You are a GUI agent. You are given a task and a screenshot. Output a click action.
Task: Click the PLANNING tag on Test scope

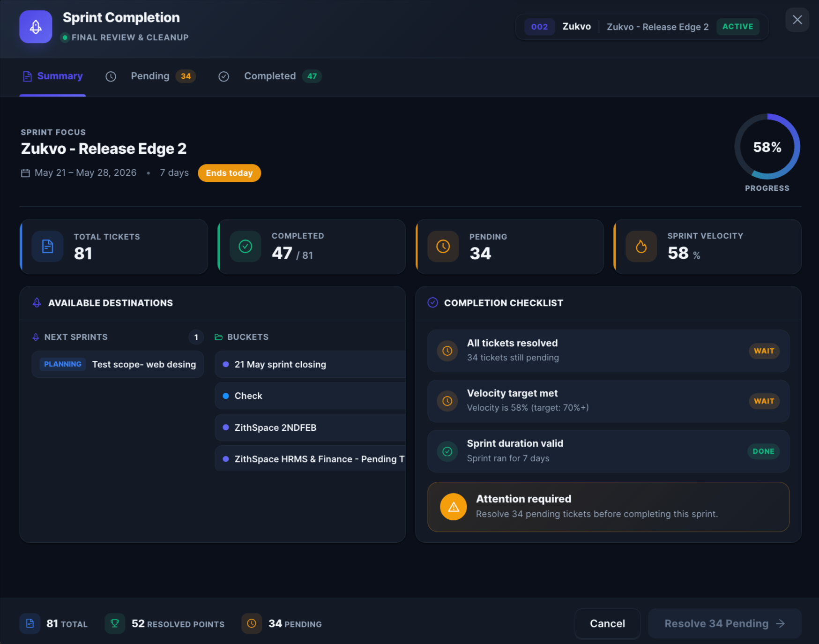(62, 364)
